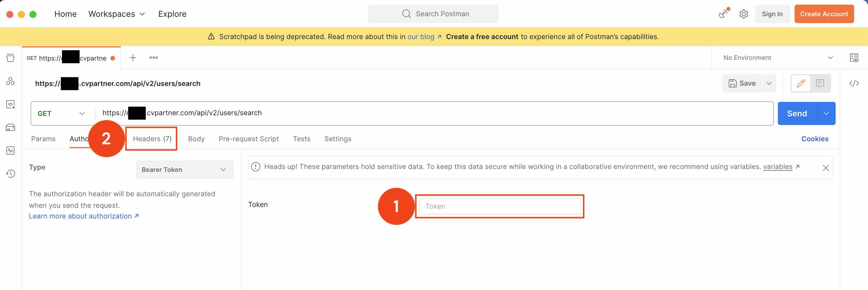Open the Pre-request Script tab
Viewport: 868px width, 290px height.
(249, 139)
